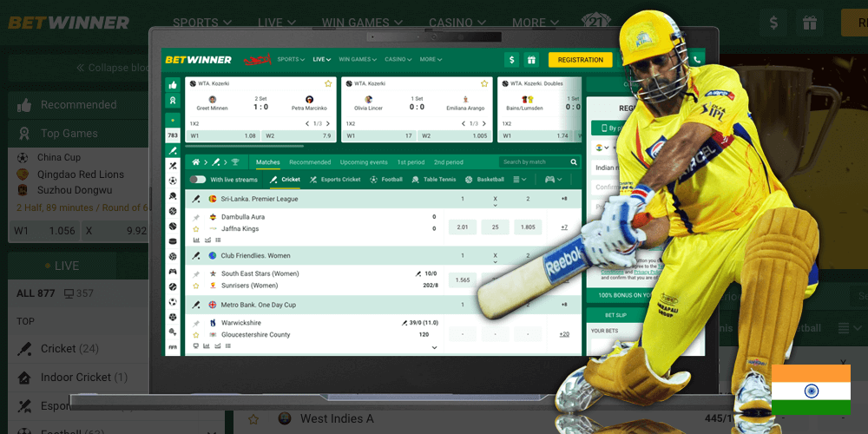
Task: Select the Basketball sport tab
Action: coord(484,180)
